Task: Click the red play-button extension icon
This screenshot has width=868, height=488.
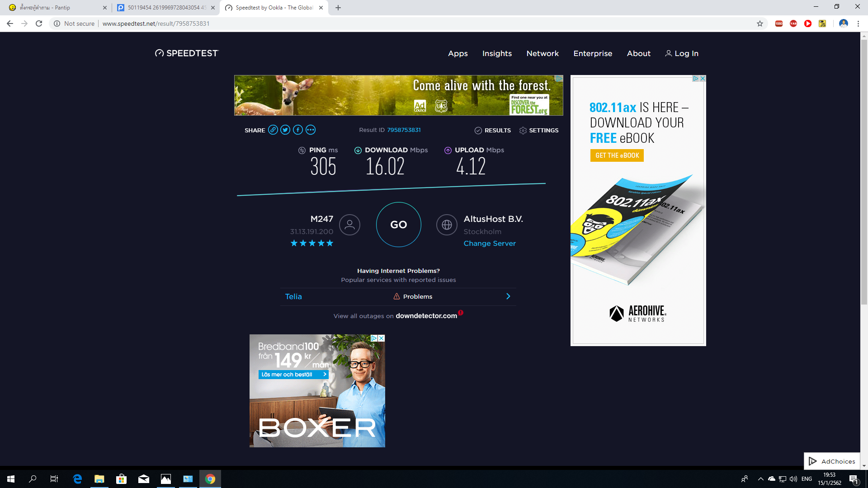Action: click(808, 23)
